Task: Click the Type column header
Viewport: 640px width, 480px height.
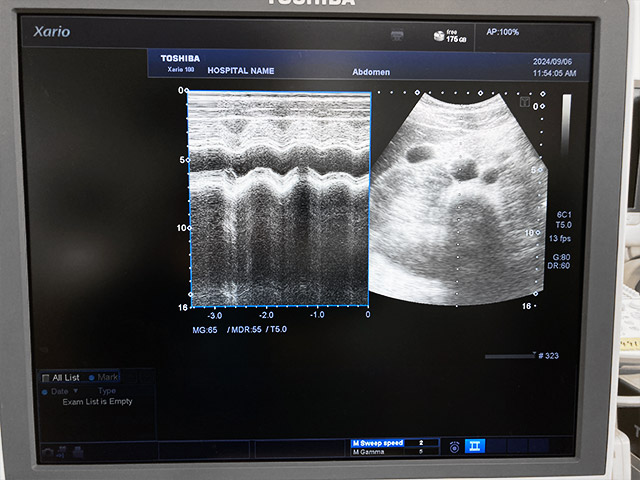Action: point(107,391)
